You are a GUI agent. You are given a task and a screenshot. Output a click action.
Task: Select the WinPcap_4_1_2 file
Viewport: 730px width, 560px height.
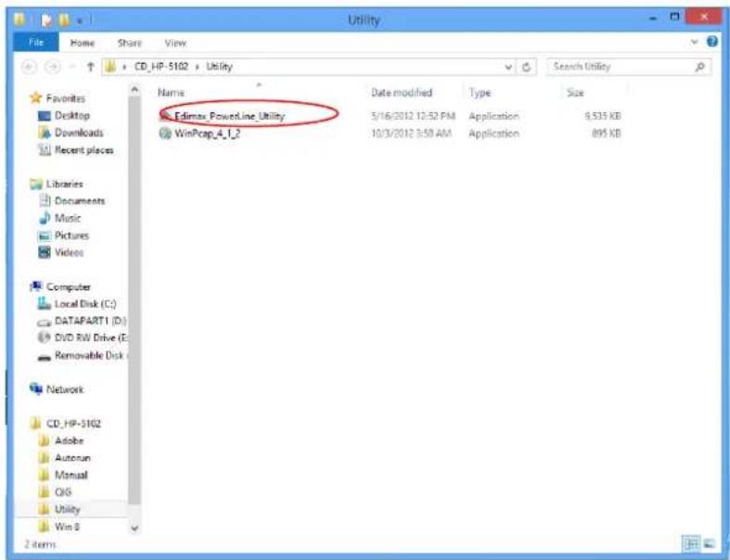click(x=207, y=134)
